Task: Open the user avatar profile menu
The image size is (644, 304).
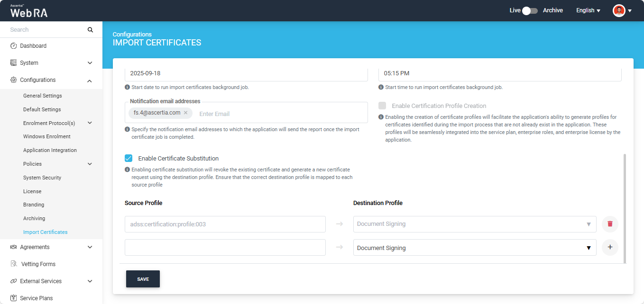Action: [x=622, y=10]
